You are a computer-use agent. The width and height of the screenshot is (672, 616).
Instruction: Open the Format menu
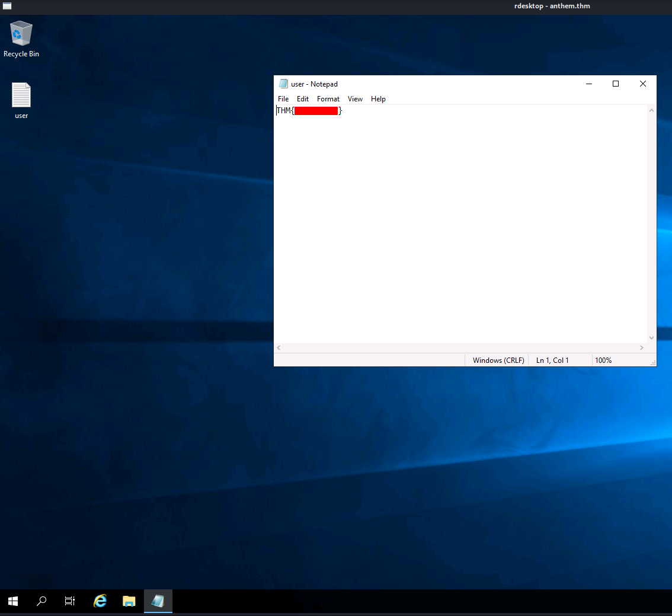tap(328, 99)
